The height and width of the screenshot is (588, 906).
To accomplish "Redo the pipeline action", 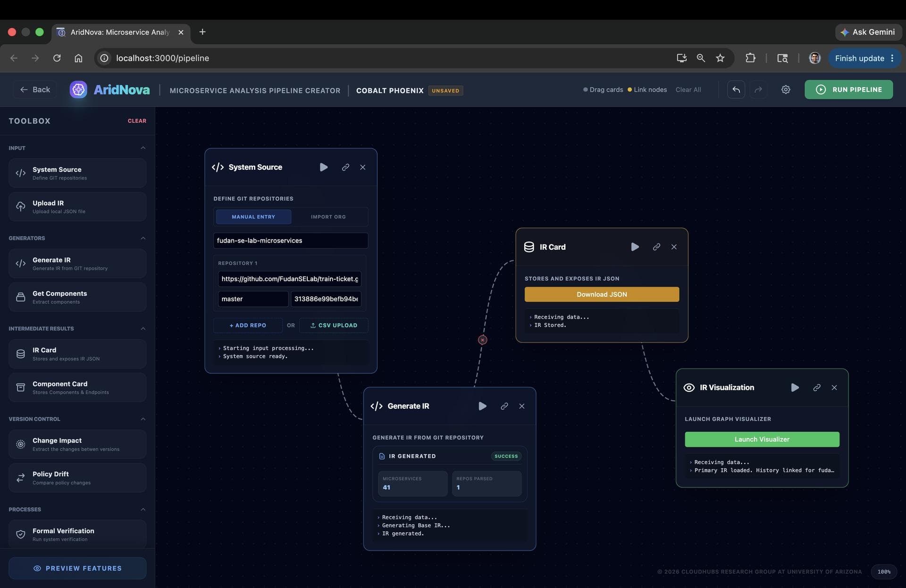I will (x=758, y=90).
